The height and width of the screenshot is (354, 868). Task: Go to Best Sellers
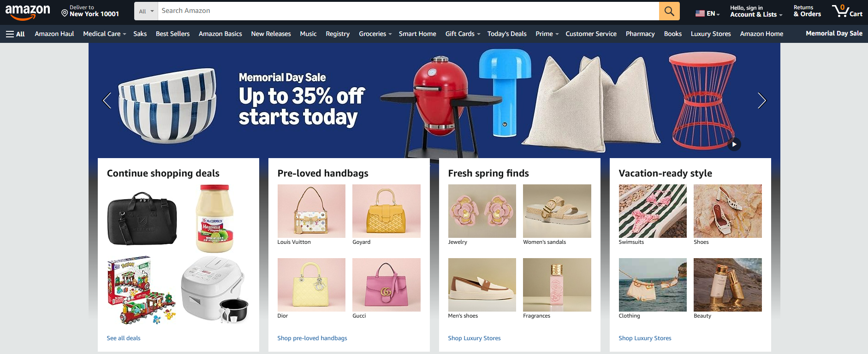[172, 34]
